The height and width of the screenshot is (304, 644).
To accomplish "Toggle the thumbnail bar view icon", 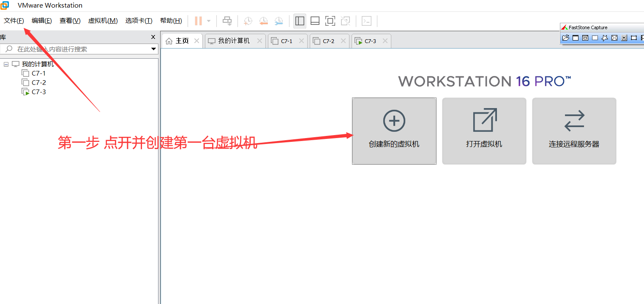I will (315, 21).
